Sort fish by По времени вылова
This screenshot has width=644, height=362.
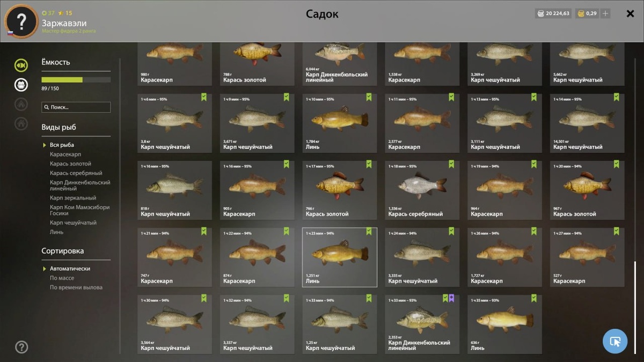click(x=76, y=287)
